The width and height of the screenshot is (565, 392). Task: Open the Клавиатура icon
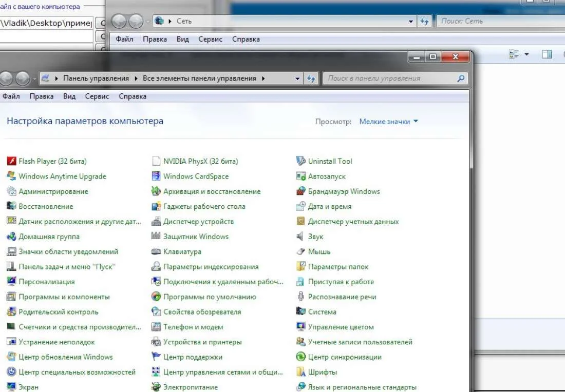[x=156, y=251]
